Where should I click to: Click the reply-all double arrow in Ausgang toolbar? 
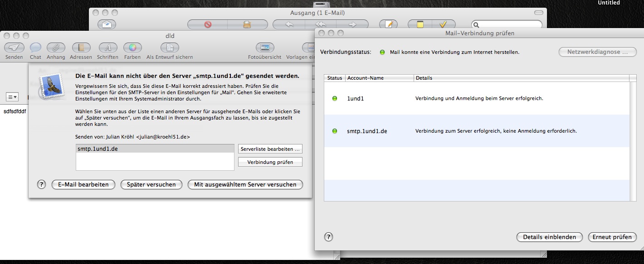[x=321, y=24]
